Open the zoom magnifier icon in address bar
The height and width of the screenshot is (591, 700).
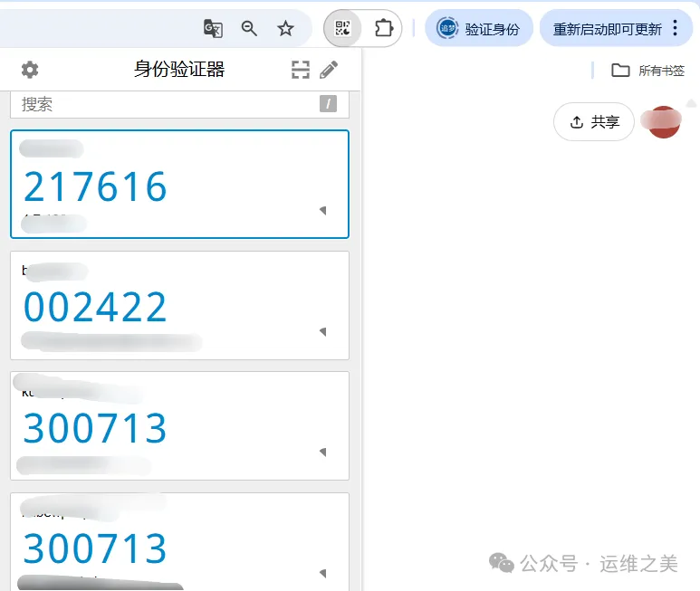click(249, 28)
